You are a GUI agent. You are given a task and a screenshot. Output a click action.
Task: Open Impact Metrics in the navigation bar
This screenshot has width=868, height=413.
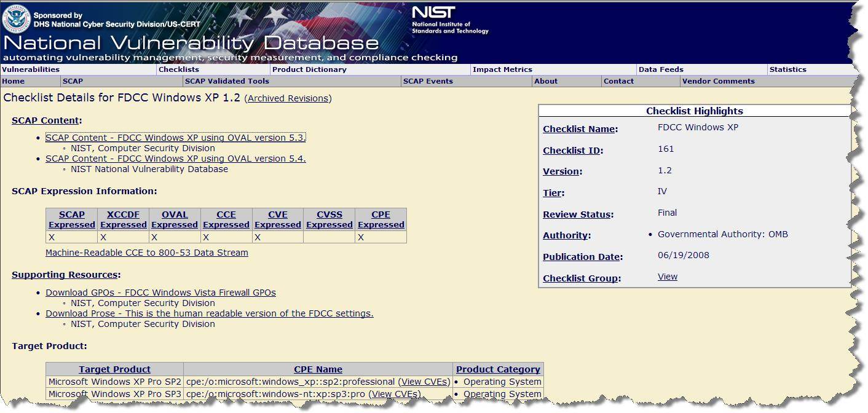[502, 69]
